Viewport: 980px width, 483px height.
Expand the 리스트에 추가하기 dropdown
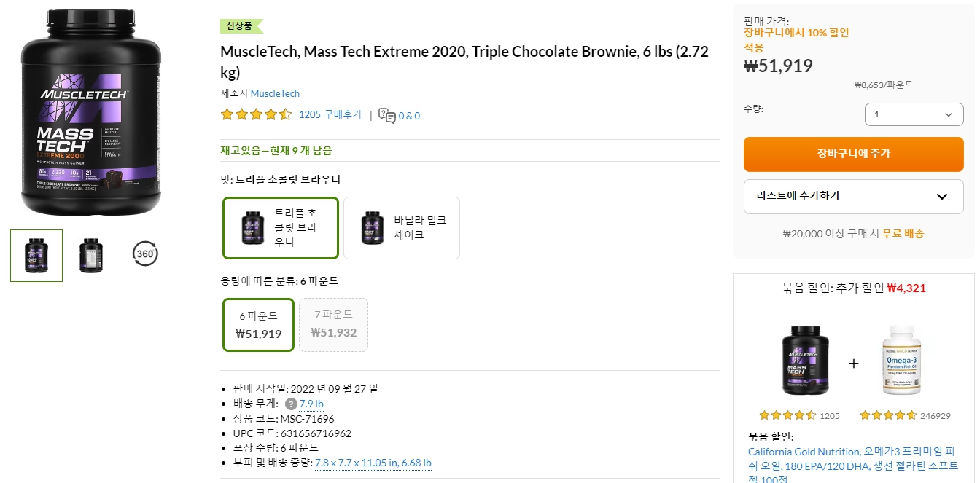click(x=854, y=197)
